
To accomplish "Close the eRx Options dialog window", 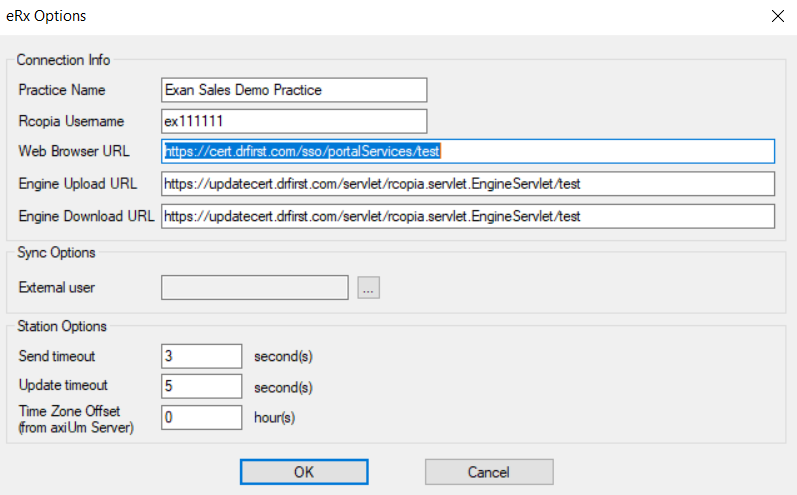I will point(776,16).
